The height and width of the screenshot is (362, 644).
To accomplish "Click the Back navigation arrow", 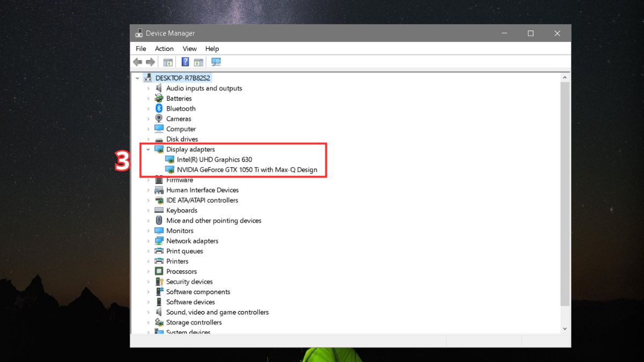I will point(137,62).
